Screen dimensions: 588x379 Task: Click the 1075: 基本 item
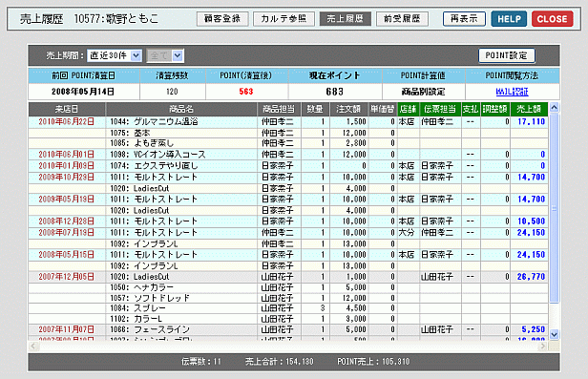[130, 133]
